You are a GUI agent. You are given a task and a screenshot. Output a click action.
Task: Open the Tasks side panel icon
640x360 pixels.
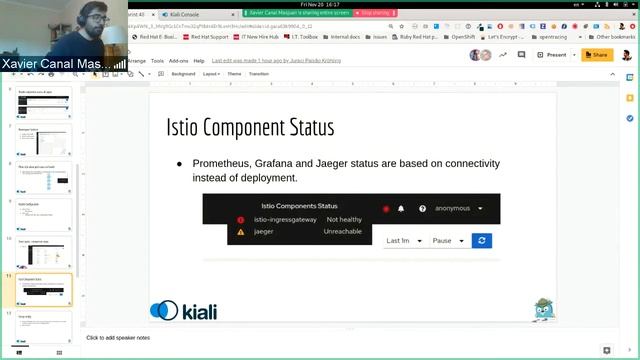(x=630, y=118)
